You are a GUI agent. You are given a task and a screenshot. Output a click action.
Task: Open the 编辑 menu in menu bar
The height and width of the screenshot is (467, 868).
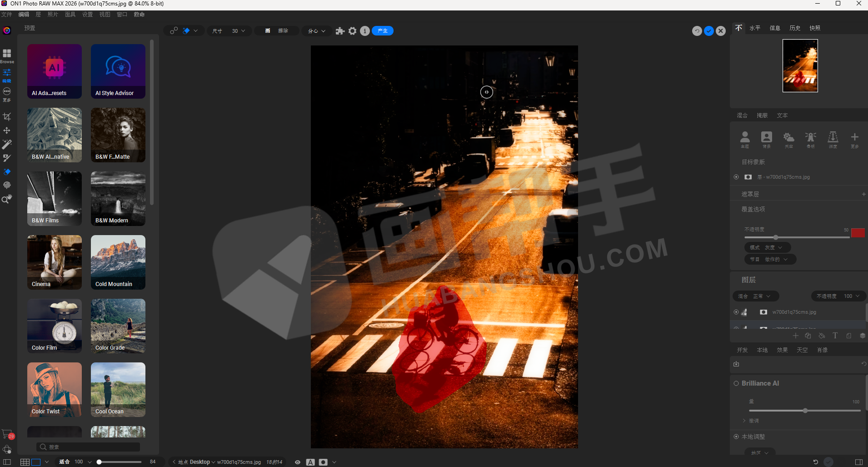(x=24, y=15)
